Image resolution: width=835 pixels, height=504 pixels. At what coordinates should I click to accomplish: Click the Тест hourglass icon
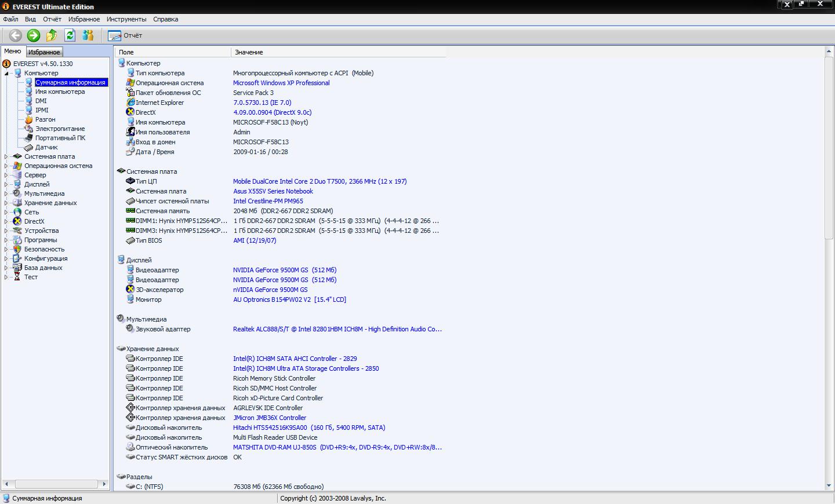point(17,277)
